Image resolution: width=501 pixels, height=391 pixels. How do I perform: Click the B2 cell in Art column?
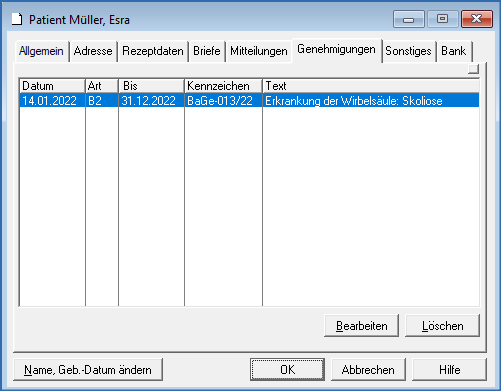[x=102, y=101]
